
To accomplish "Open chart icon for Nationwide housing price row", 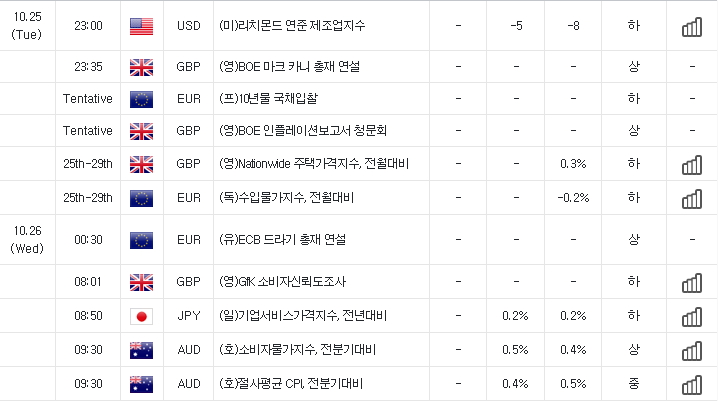I will [x=692, y=165].
